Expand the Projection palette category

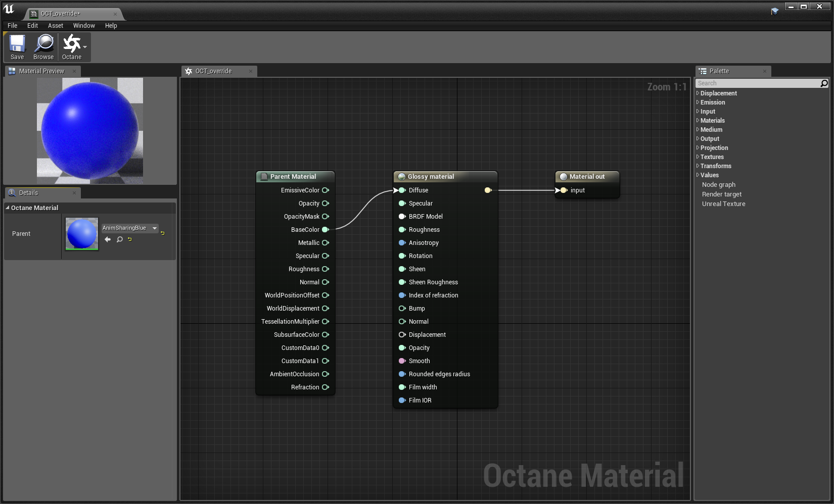pos(698,148)
